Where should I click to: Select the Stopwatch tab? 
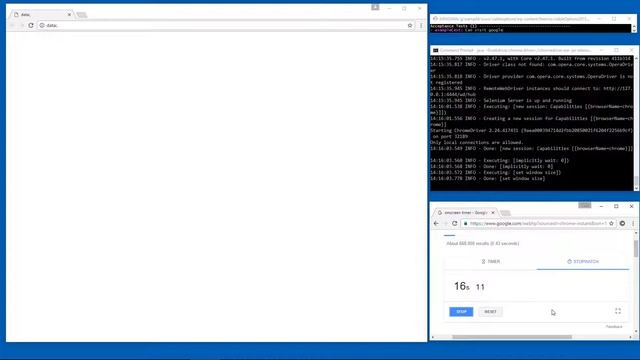(x=583, y=262)
